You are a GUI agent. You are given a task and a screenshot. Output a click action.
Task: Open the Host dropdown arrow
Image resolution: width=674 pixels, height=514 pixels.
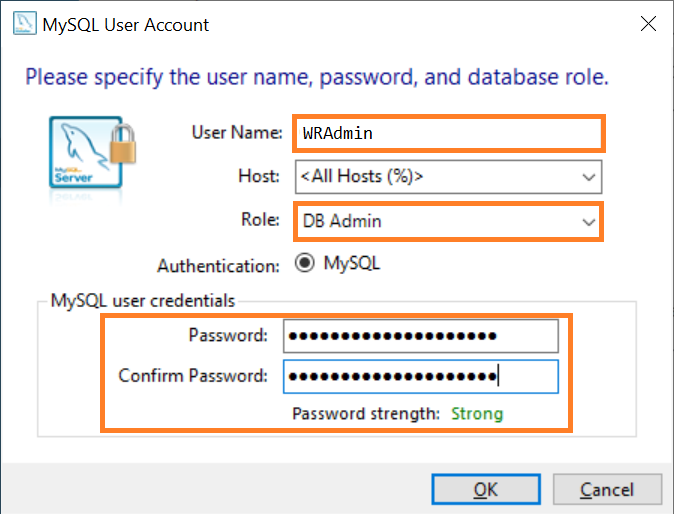pyautogui.click(x=588, y=177)
